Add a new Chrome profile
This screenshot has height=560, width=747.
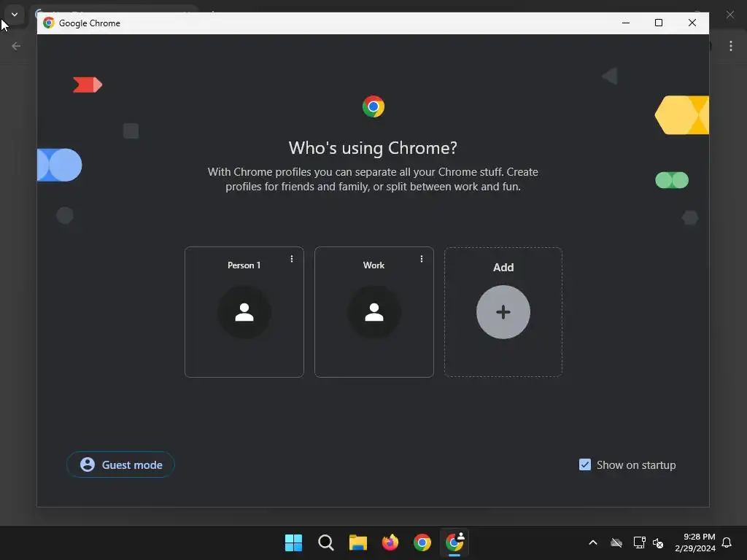(x=503, y=312)
